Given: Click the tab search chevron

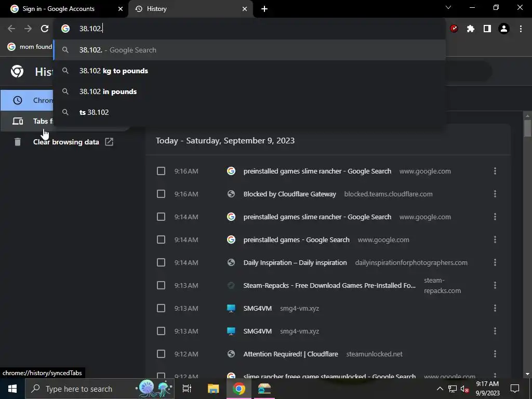Looking at the screenshot, I should tap(448, 7).
